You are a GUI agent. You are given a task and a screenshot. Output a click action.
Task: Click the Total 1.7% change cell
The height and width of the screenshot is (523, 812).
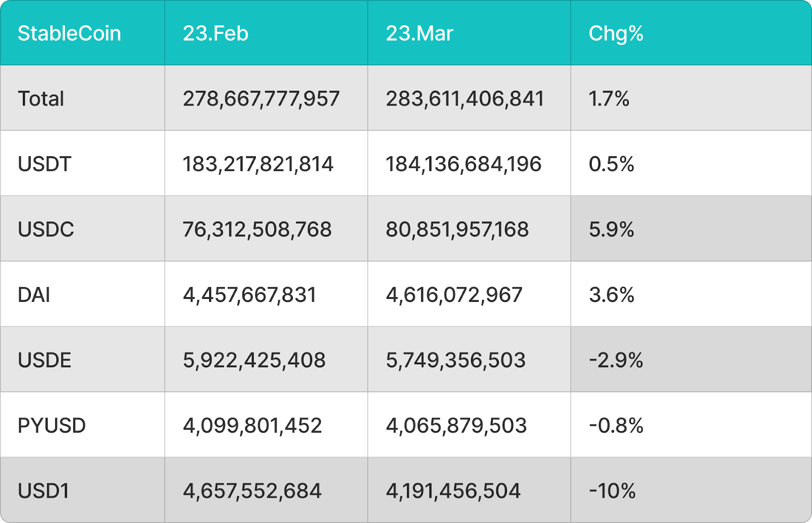pyautogui.click(x=608, y=98)
